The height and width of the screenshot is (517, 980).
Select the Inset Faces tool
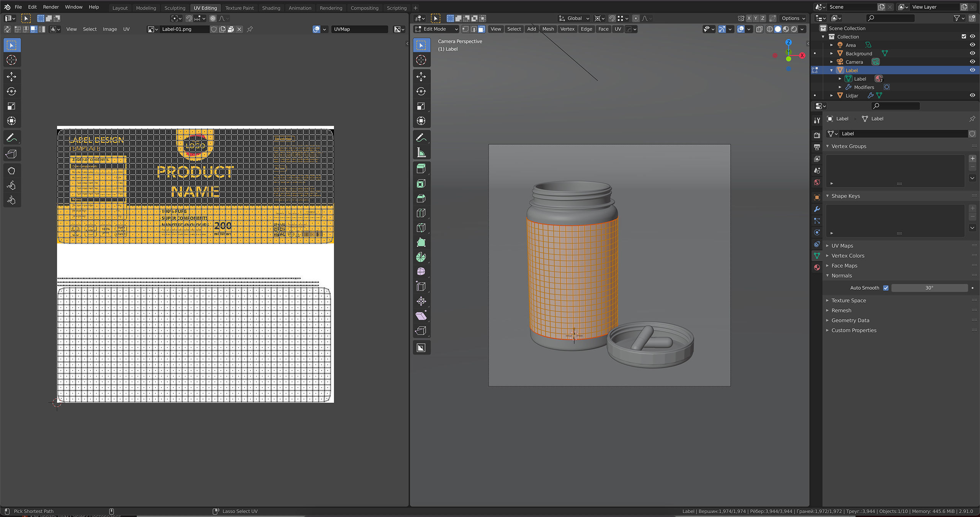pos(421,184)
